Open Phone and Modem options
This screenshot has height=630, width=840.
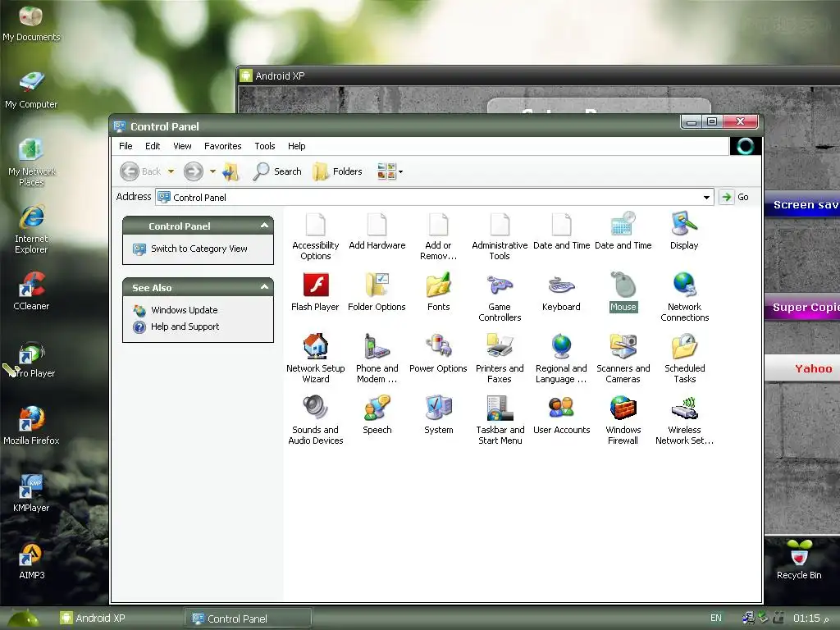[x=377, y=359]
